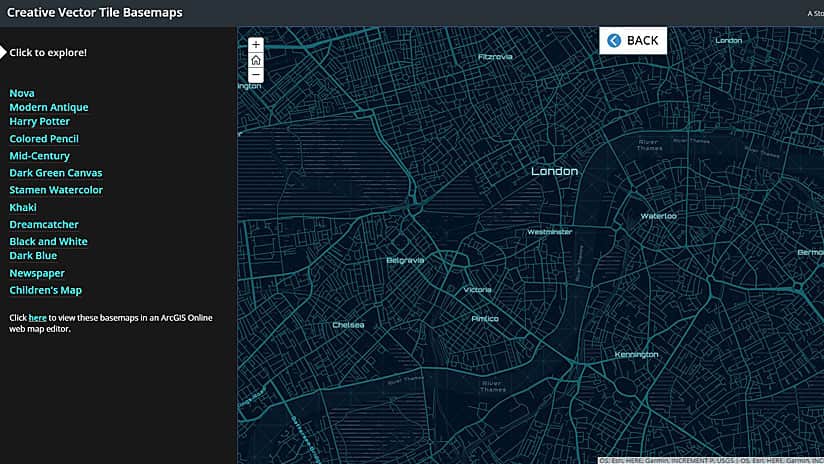Image resolution: width=824 pixels, height=464 pixels.
Task: Zoom in on the map
Action: coord(256,45)
